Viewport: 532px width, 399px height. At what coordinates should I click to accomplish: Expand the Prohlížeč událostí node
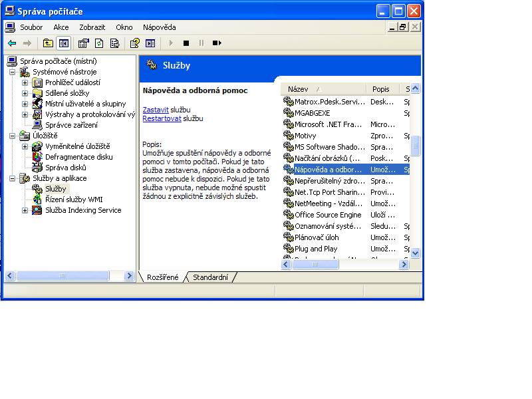(x=25, y=82)
